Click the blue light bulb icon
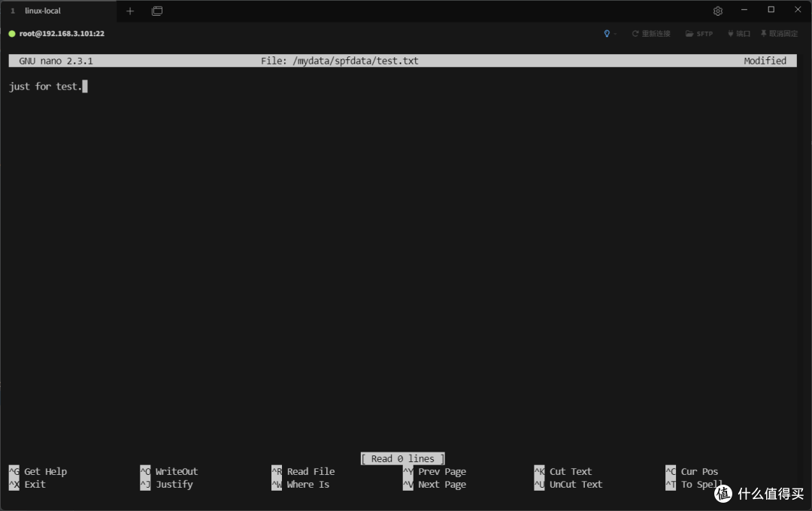 click(x=607, y=34)
